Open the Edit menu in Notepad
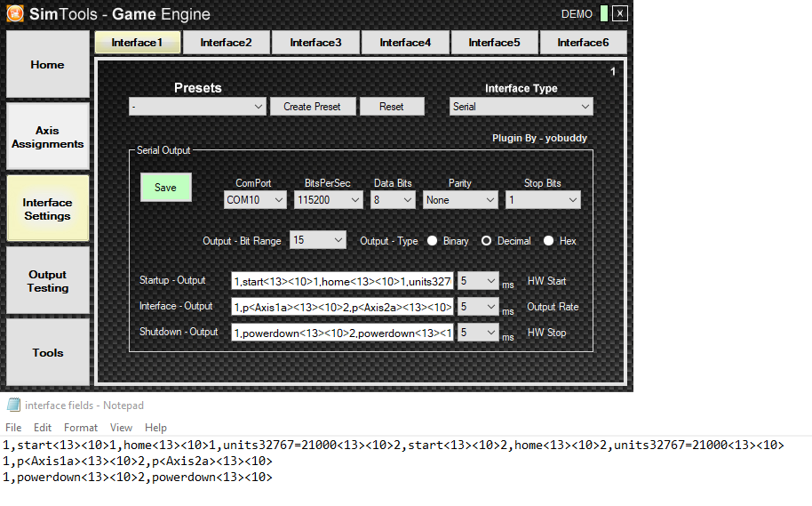This screenshot has height=506, width=812. tap(43, 428)
